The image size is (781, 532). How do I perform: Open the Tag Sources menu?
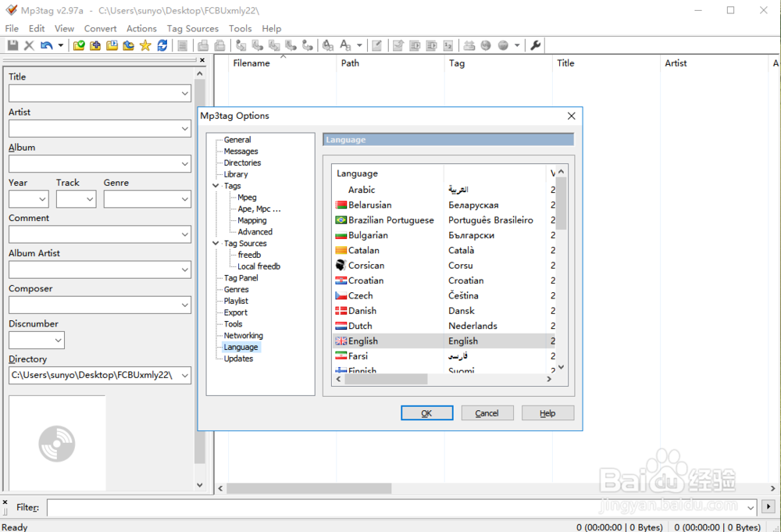193,28
